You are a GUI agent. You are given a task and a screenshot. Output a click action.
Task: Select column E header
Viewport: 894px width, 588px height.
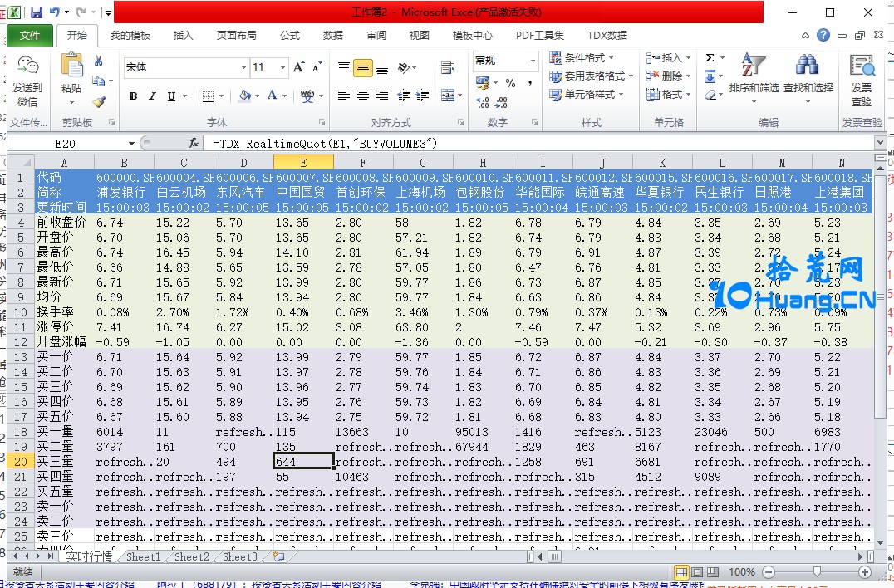(x=303, y=163)
